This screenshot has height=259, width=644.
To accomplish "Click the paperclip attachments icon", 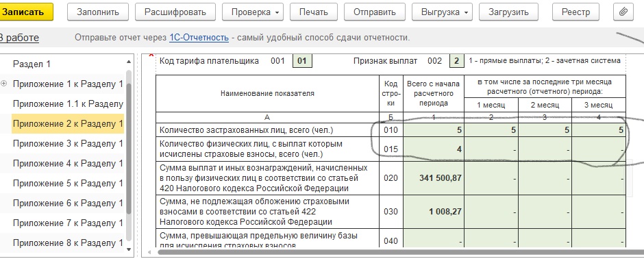I will 623,12.
